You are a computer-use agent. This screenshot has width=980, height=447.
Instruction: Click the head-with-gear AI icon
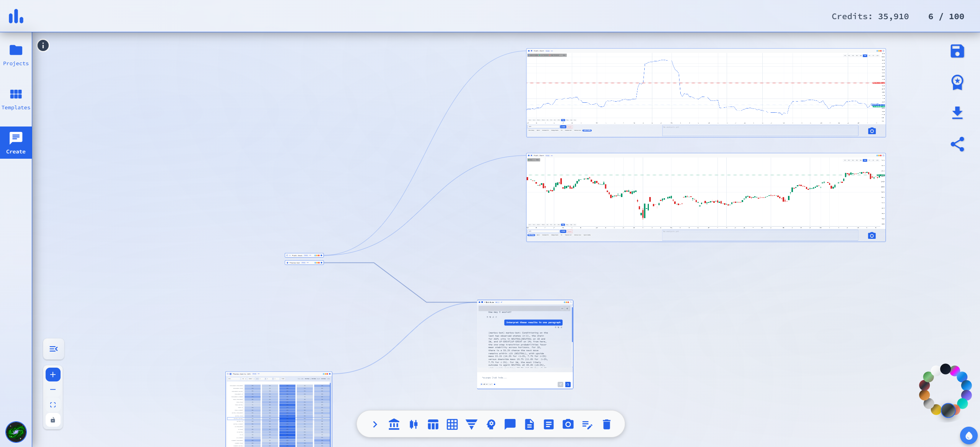(x=491, y=424)
